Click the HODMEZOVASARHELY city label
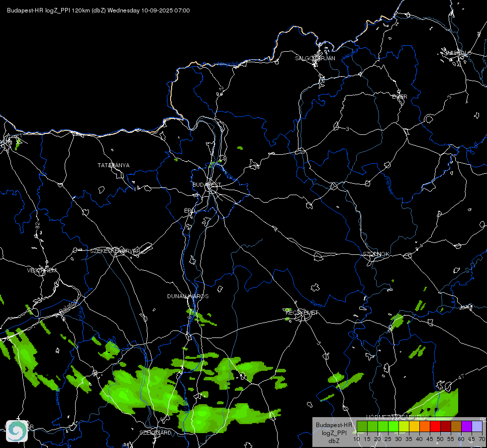487x448 pixels. [x=396, y=417]
